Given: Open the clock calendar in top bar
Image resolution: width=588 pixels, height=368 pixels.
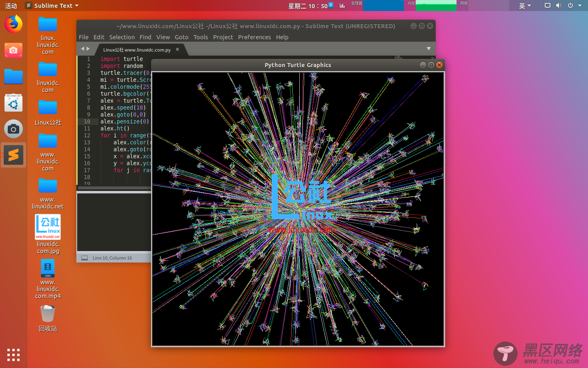Looking at the screenshot, I should pos(307,6).
